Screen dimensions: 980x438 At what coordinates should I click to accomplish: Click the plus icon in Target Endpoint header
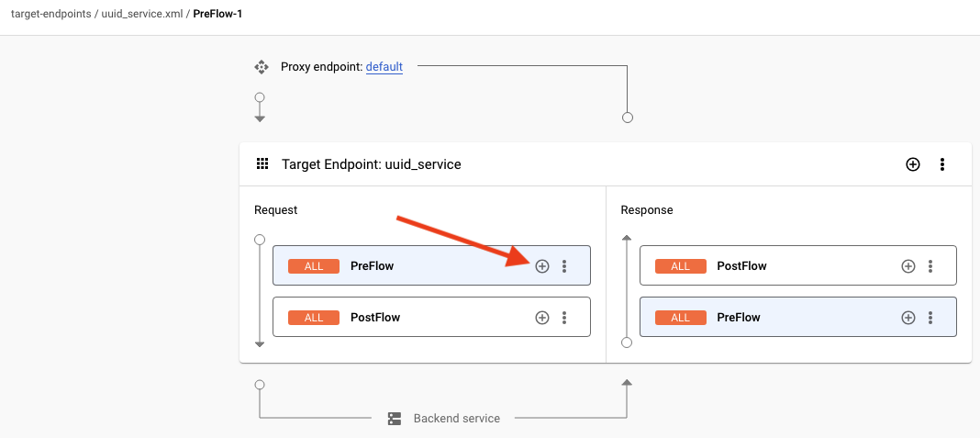pyautogui.click(x=913, y=164)
